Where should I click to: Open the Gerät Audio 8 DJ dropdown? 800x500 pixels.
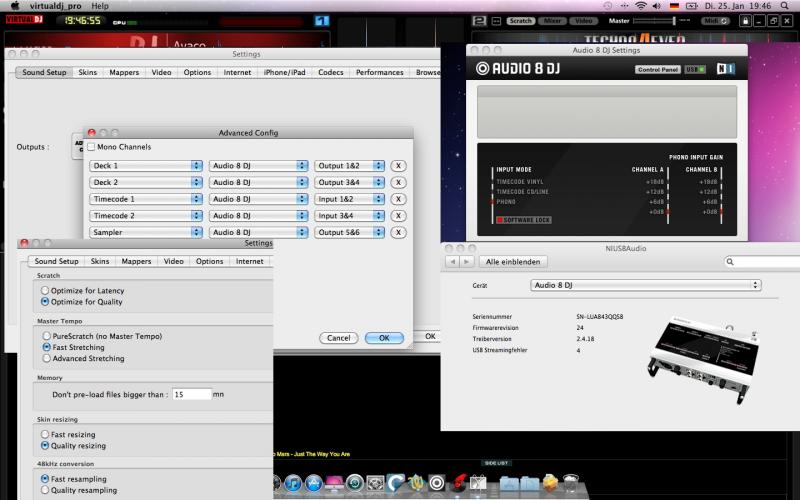click(646, 285)
